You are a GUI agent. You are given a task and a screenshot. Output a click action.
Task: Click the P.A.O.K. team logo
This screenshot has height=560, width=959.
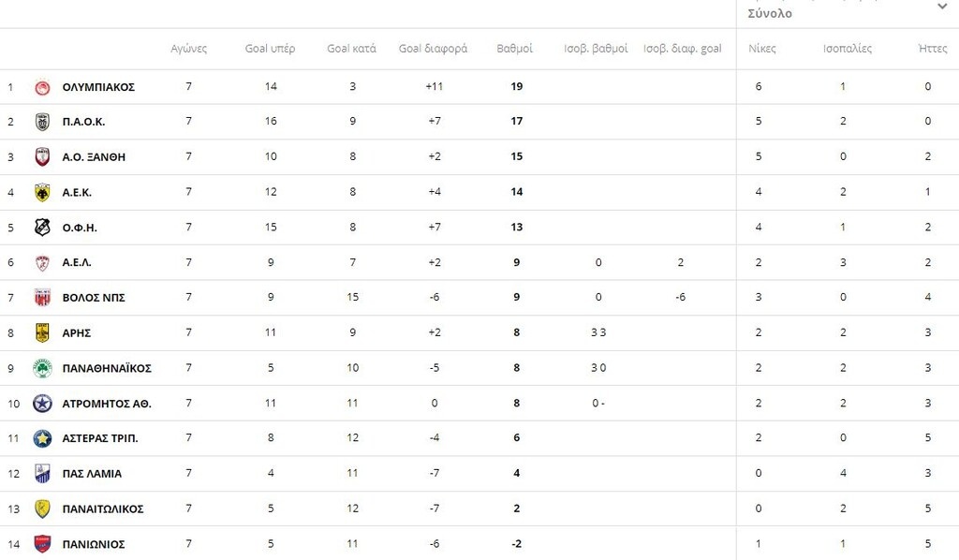coord(42,123)
